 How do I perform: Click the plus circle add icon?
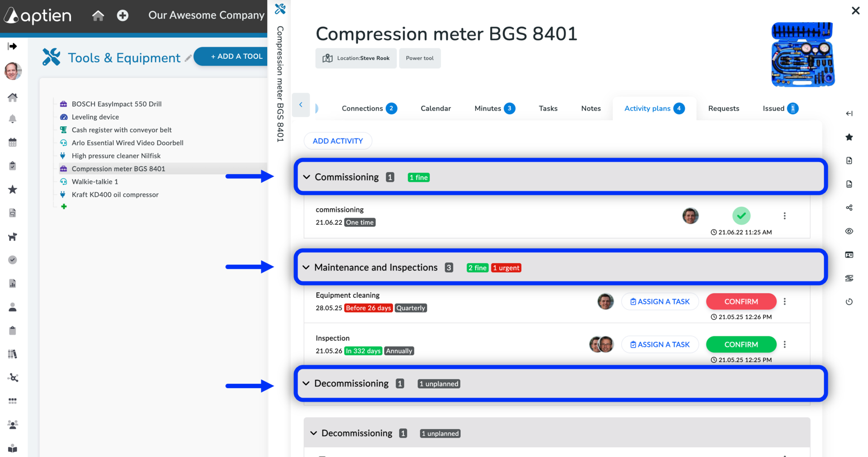coord(123,16)
